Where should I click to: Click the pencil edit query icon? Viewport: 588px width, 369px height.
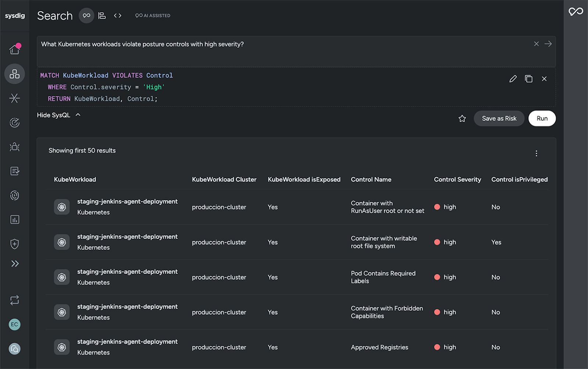[x=513, y=79]
